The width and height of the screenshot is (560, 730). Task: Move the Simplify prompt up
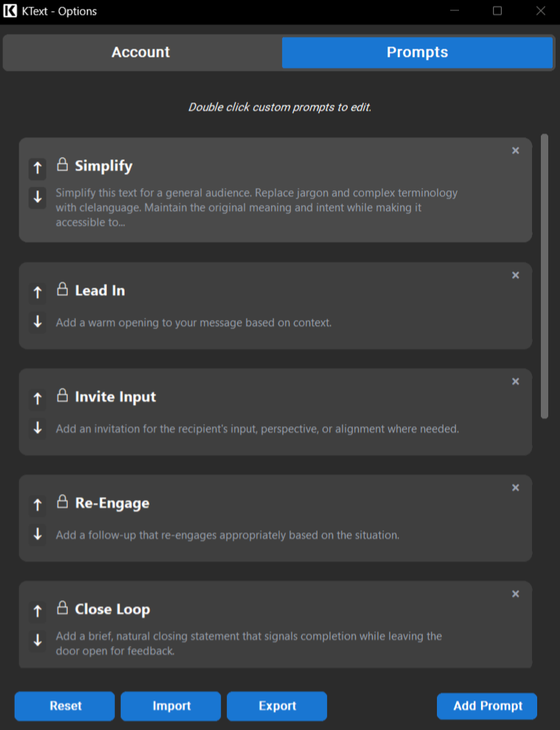37,169
